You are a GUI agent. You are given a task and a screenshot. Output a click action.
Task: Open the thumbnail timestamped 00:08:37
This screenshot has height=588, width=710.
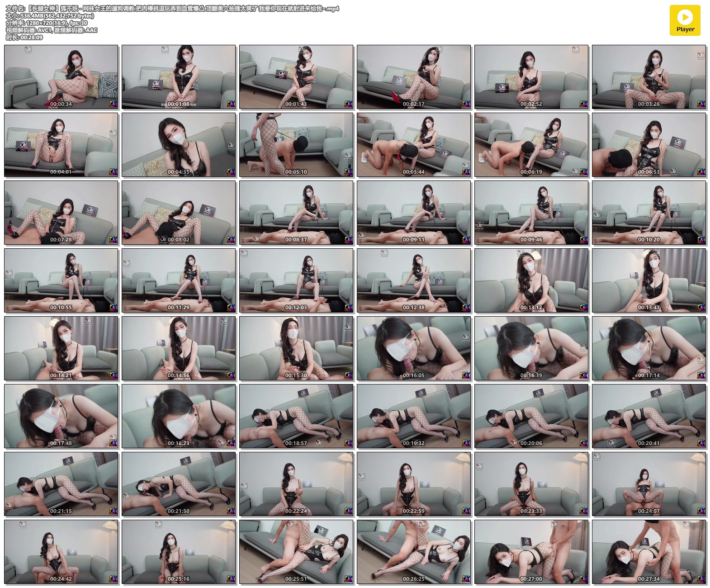(x=296, y=213)
